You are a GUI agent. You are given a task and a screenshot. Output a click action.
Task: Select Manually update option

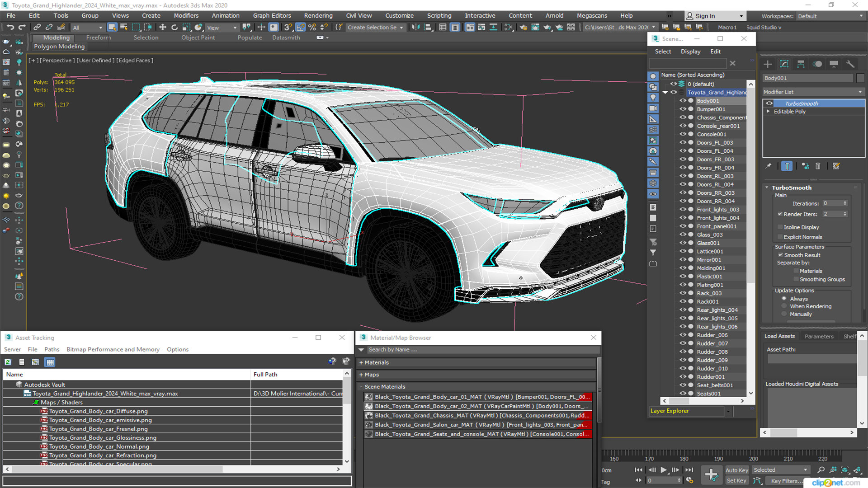(784, 314)
